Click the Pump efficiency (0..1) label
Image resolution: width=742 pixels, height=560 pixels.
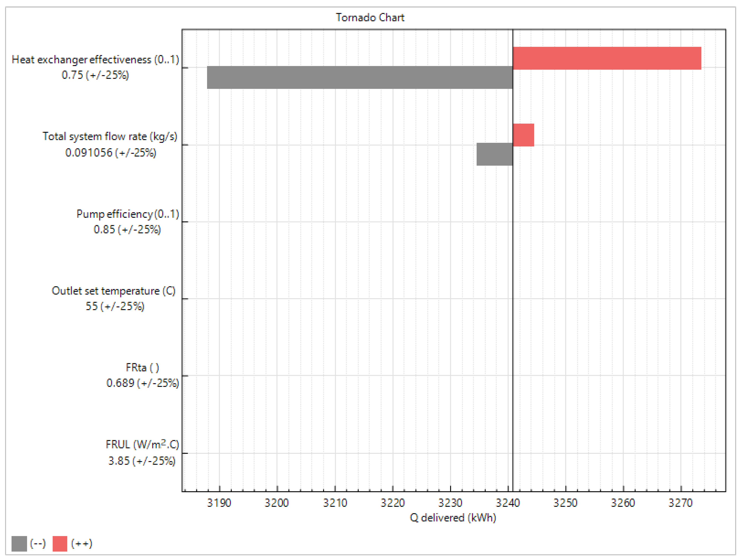pyautogui.click(x=127, y=214)
